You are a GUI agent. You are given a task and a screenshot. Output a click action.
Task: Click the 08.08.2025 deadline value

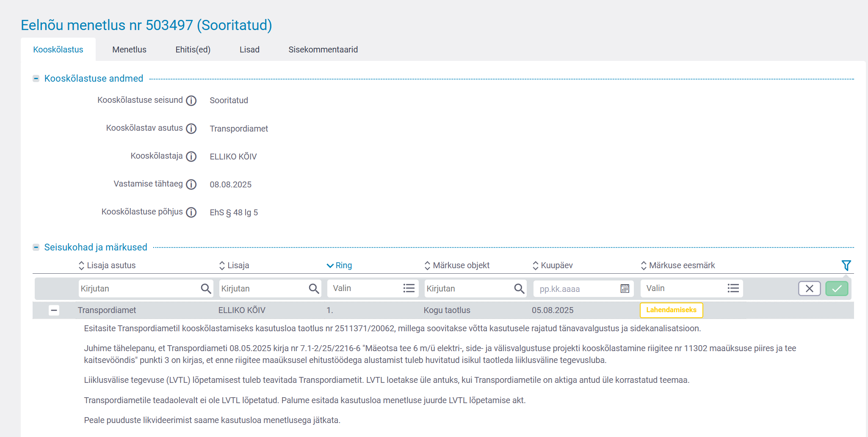click(x=231, y=184)
